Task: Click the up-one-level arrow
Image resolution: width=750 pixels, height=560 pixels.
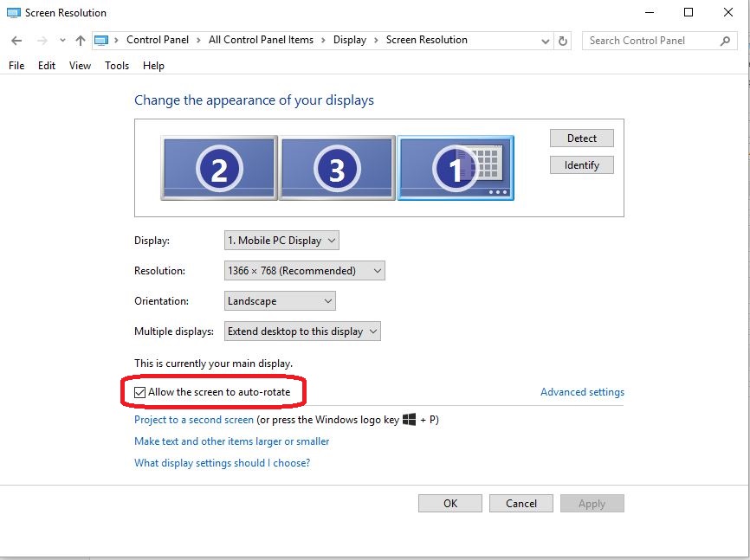Action: click(80, 40)
